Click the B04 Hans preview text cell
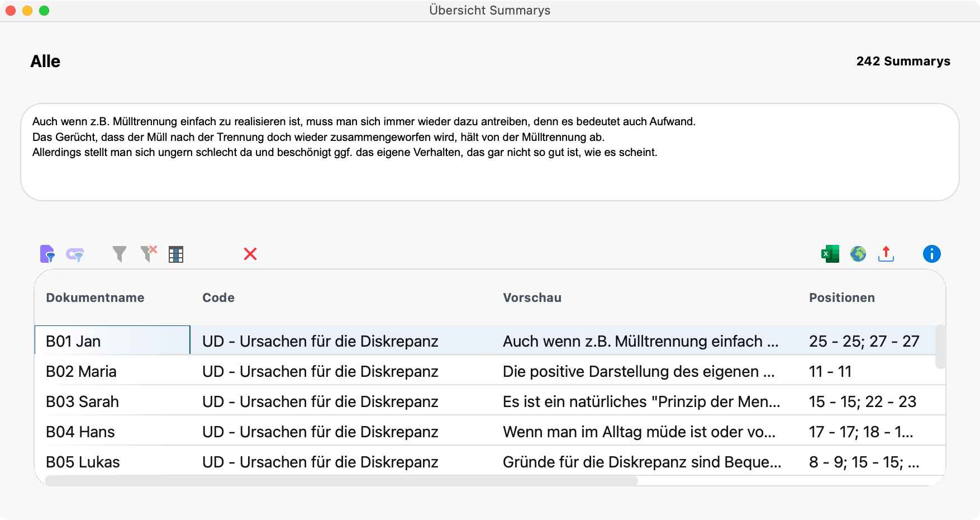 click(x=639, y=432)
